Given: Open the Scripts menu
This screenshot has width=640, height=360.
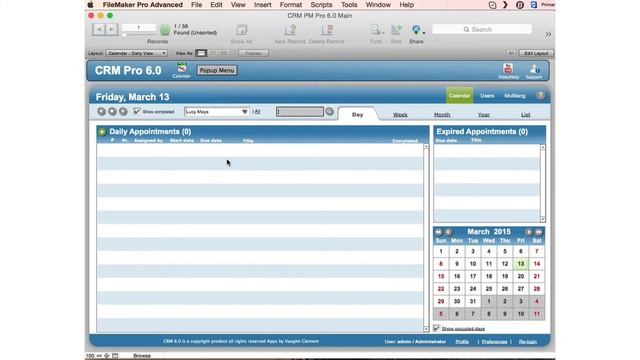Looking at the screenshot, I should pyautogui.click(x=321, y=5).
